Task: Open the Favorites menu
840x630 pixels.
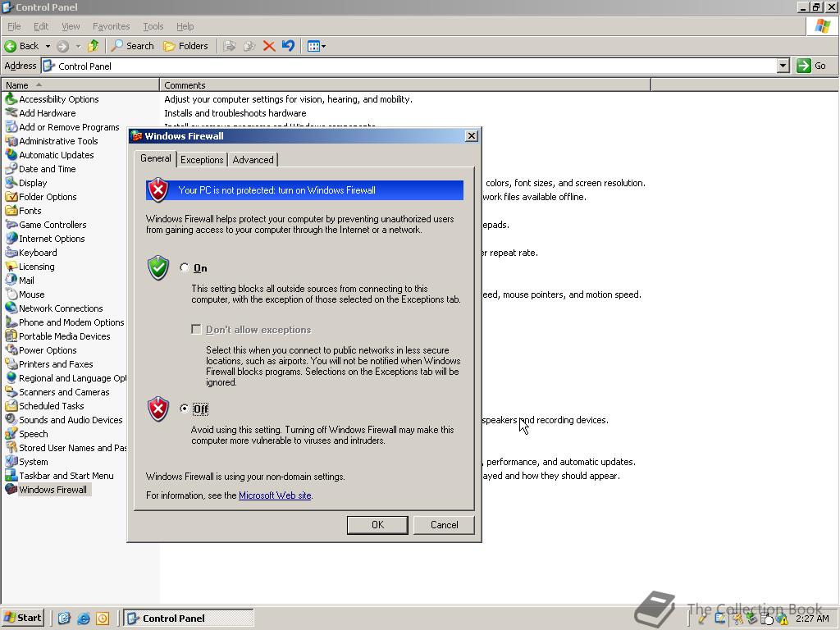Action: [x=111, y=26]
